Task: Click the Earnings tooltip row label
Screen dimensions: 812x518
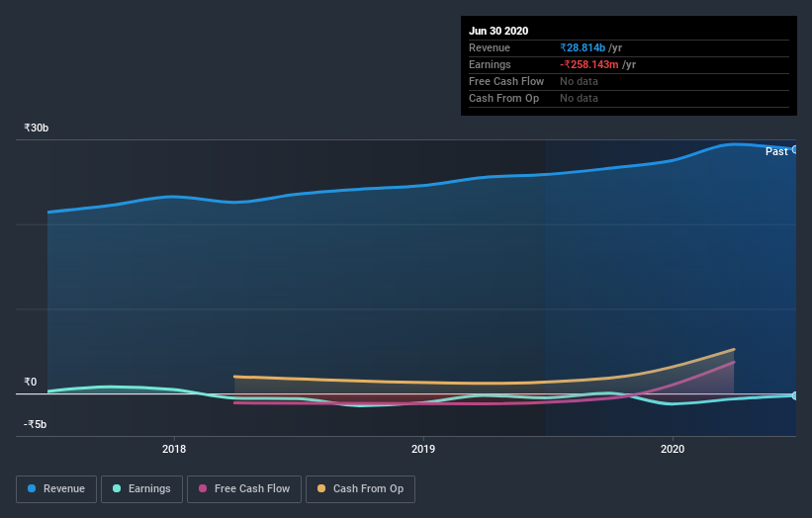Action: pos(490,64)
